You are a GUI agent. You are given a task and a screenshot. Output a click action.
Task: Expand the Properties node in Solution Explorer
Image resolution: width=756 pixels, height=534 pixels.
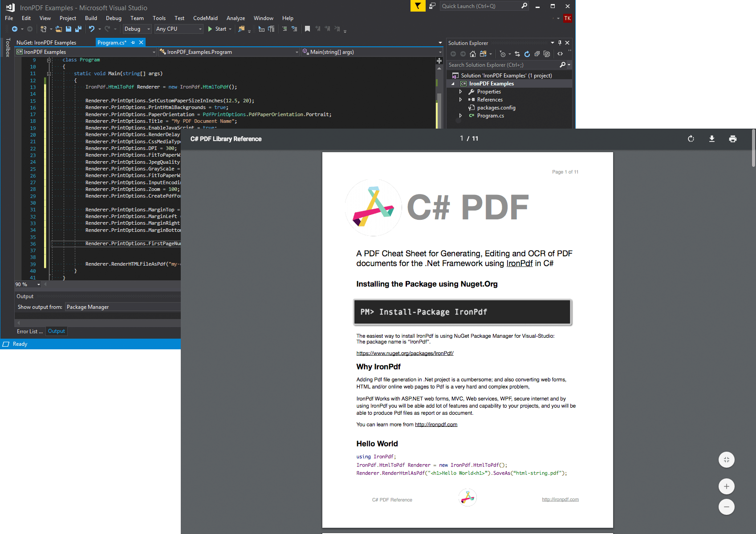pos(461,91)
